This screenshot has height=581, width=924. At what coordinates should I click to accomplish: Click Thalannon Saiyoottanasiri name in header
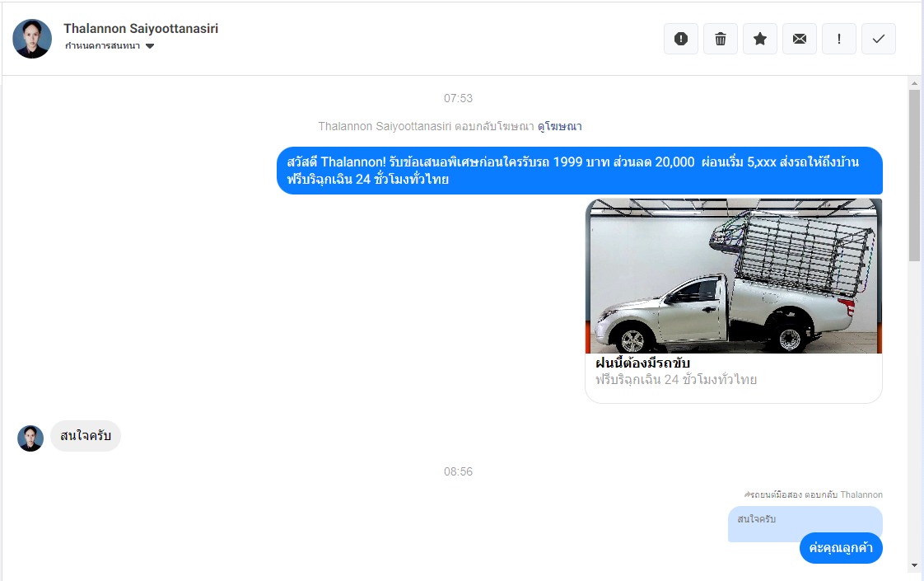click(141, 28)
